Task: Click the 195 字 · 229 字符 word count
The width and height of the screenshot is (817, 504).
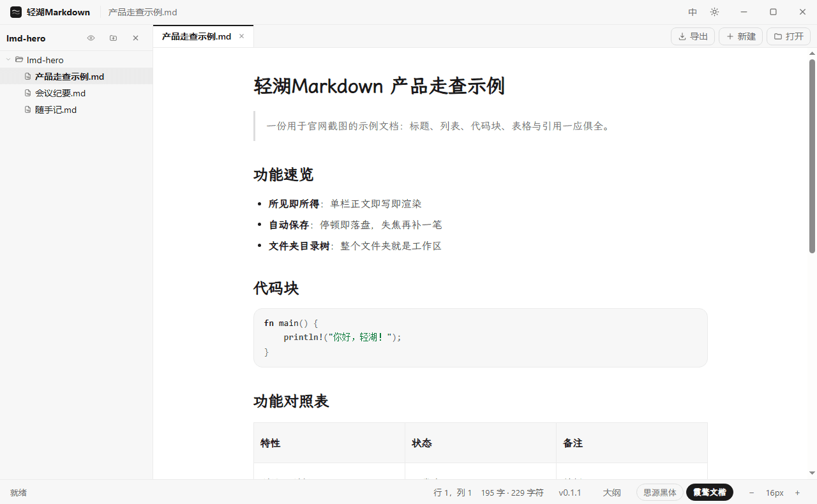Action: click(513, 493)
